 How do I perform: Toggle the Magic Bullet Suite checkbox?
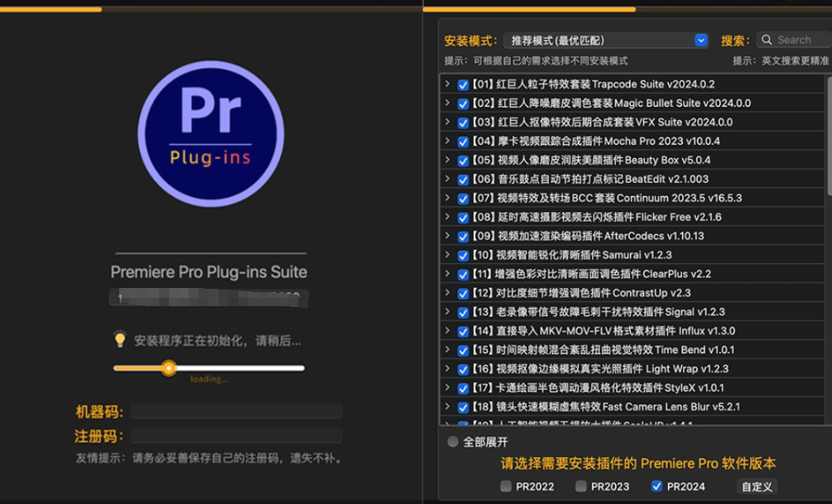[463, 104]
